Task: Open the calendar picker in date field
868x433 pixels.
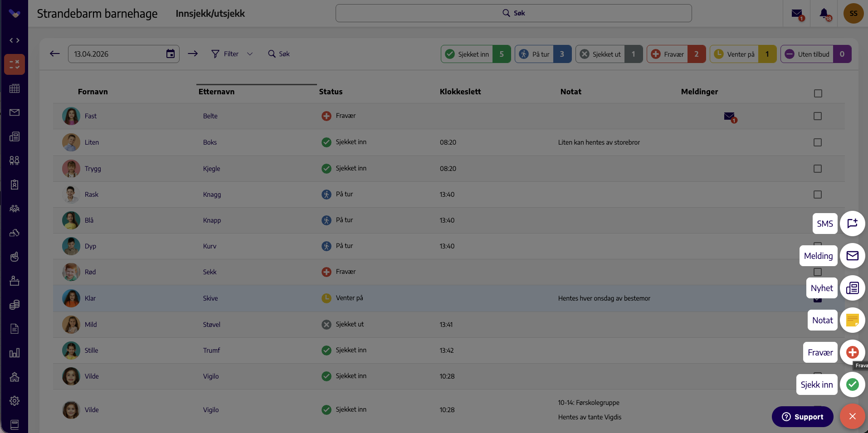Action: click(x=171, y=54)
